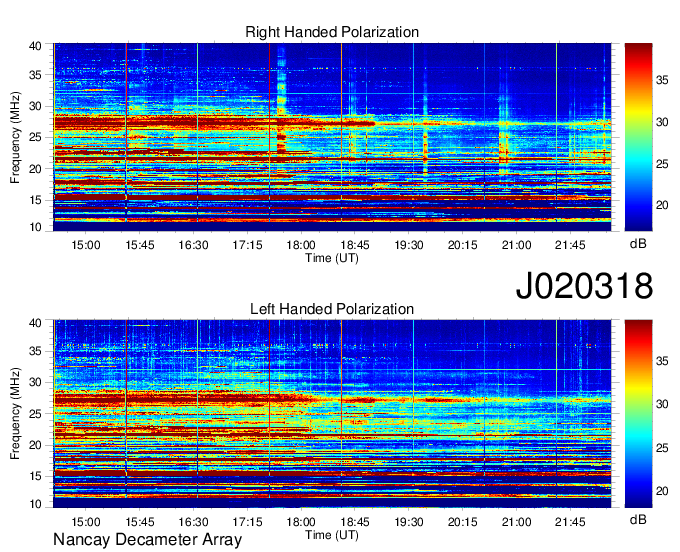
Task: Click '18:00' time tick on right-handed plot
Action: (x=301, y=245)
